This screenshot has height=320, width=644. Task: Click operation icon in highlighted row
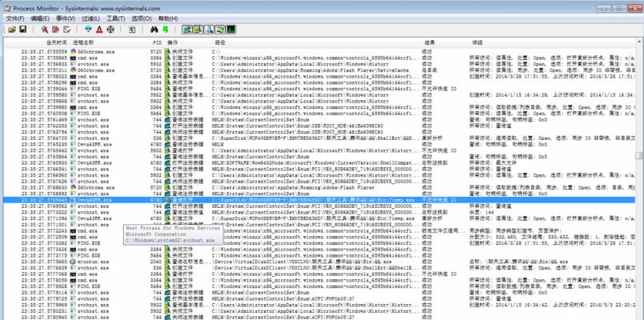167,200
